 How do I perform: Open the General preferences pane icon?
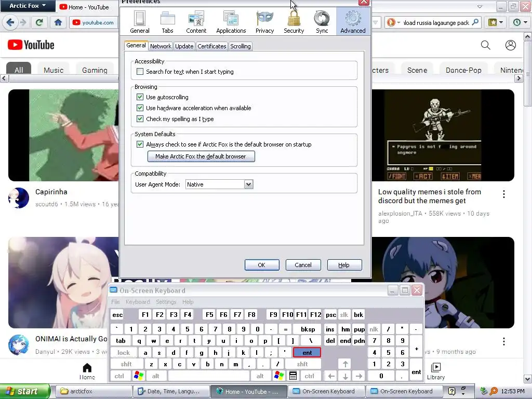click(x=139, y=22)
